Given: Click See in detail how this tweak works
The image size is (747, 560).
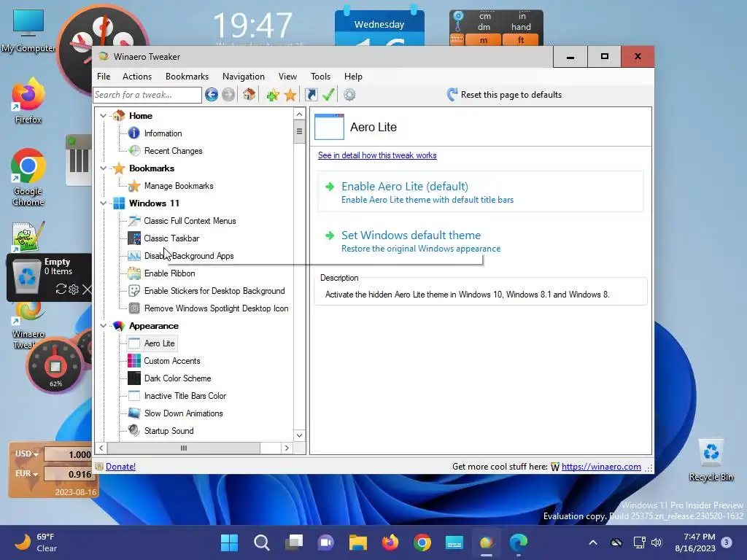Looking at the screenshot, I should click(377, 155).
